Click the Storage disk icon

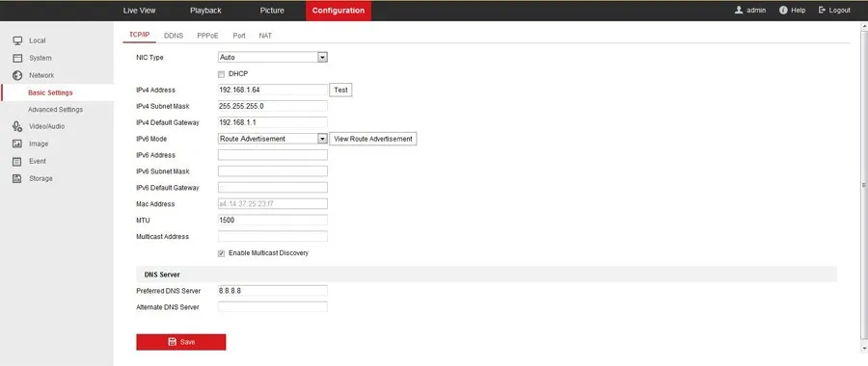click(17, 178)
